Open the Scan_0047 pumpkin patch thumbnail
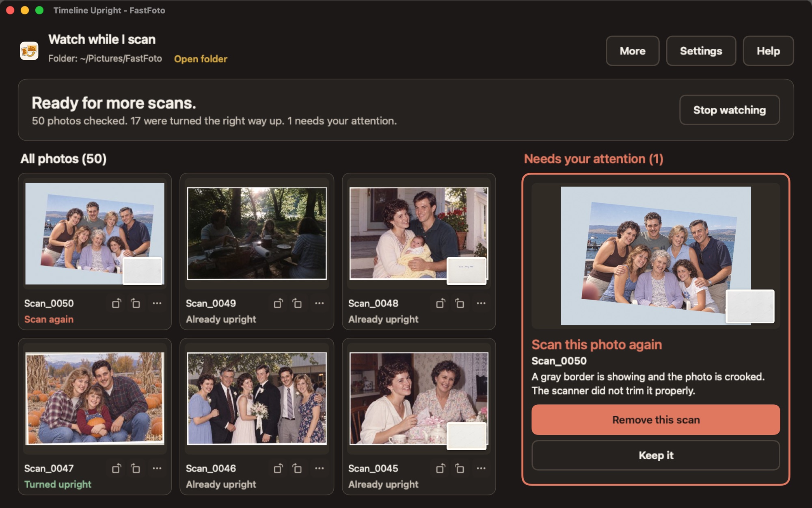This screenshot has width=812, height=508. pyautogui.click(x=95, y=398)
